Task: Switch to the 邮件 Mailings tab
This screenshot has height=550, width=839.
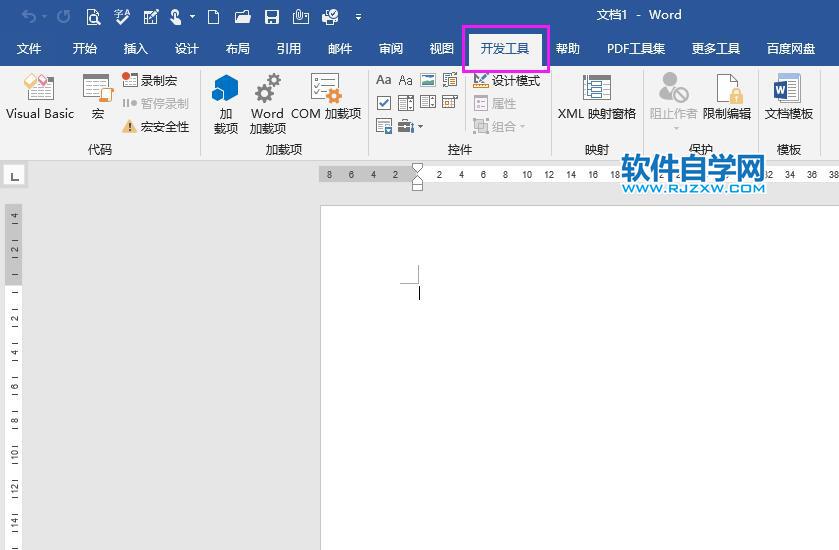Action: click(x=340, y=49)
